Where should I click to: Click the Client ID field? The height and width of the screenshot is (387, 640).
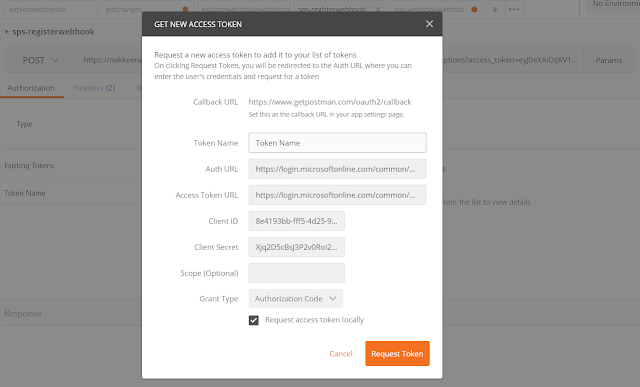(x=296, y=221)
